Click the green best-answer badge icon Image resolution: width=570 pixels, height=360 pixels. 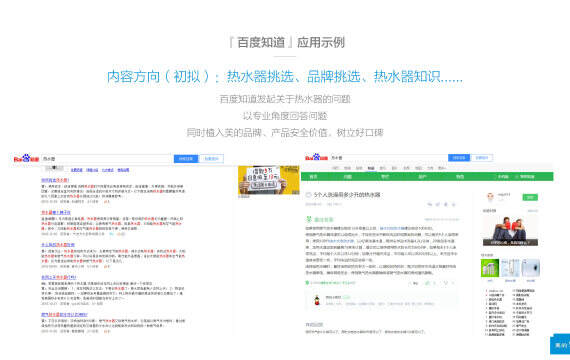pyautogui.click(x=309, y=219)
